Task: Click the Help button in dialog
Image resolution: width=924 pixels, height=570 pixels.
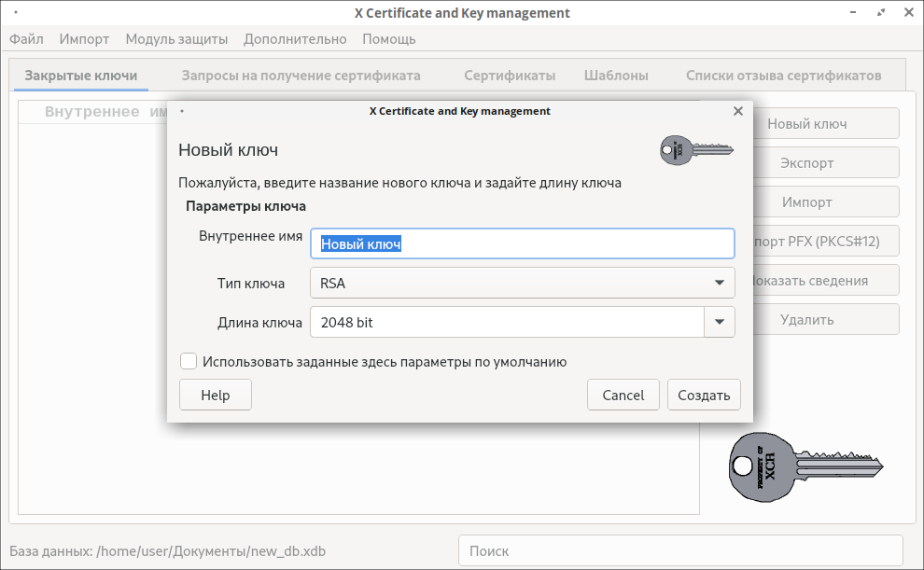Action: tap(216, 395)
